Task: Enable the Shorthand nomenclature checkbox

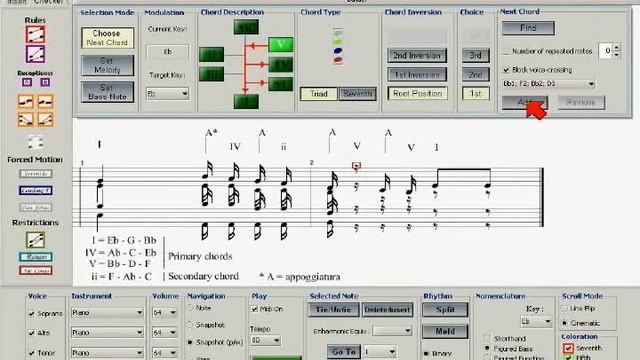Action: click(487, 338)
